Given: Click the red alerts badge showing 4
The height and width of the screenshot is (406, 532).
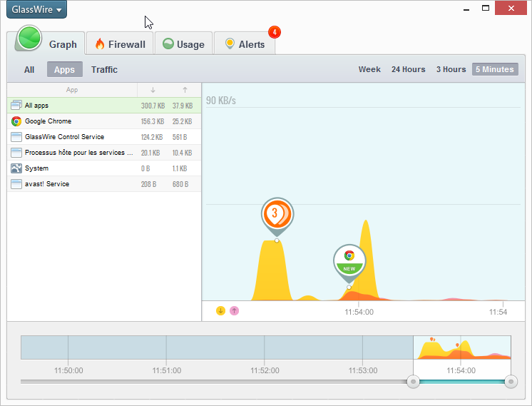Looking at the screenshot, I should point(275,32).
